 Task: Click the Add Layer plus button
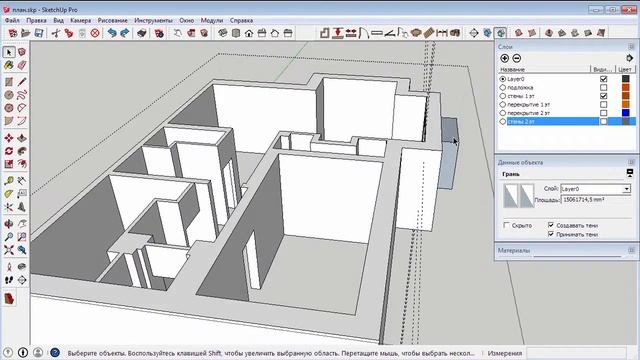[504, 58]
